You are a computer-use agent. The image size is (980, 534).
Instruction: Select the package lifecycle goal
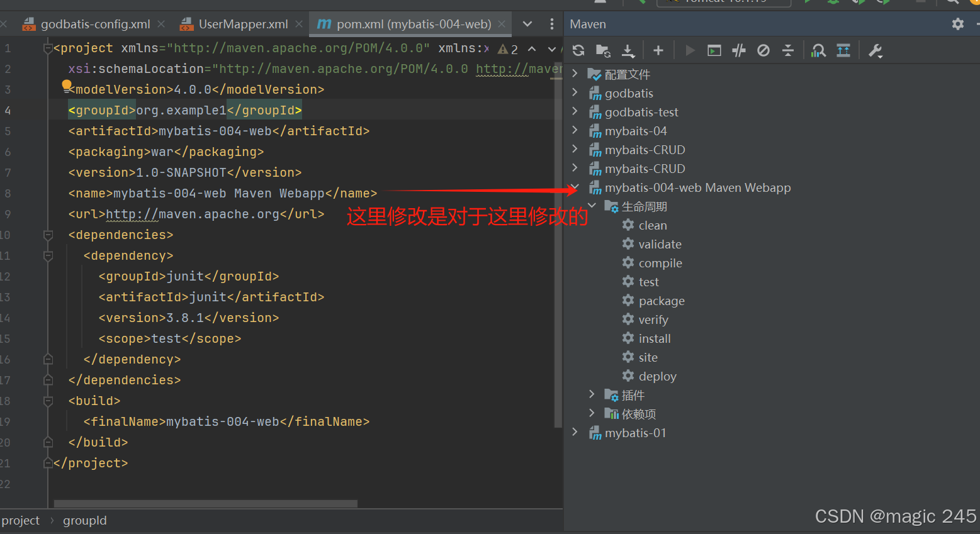[662, 301]
